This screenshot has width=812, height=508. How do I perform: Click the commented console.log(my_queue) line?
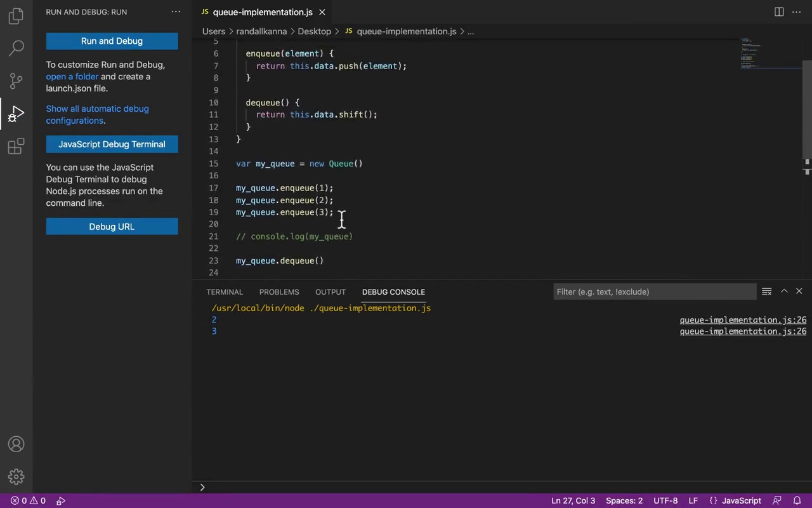[294, 237]
